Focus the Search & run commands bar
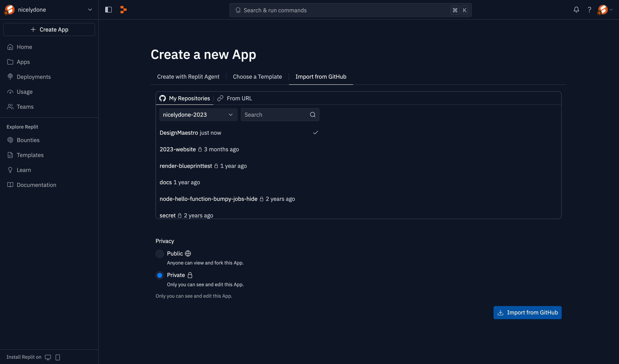 (x=351, y=10)
